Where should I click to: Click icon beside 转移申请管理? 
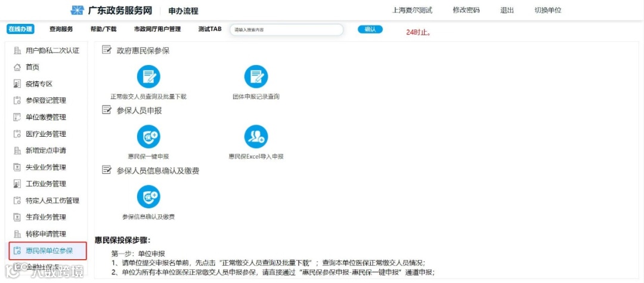point(17,233)
